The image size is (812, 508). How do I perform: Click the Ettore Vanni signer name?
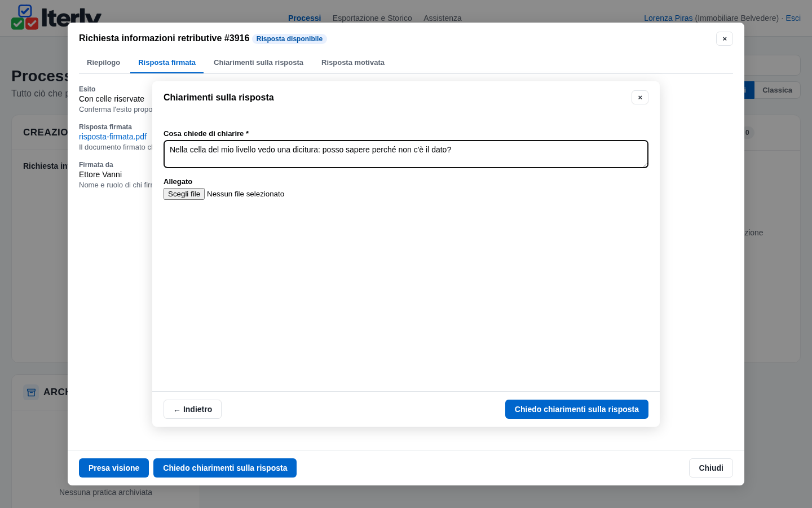(100, 174)
